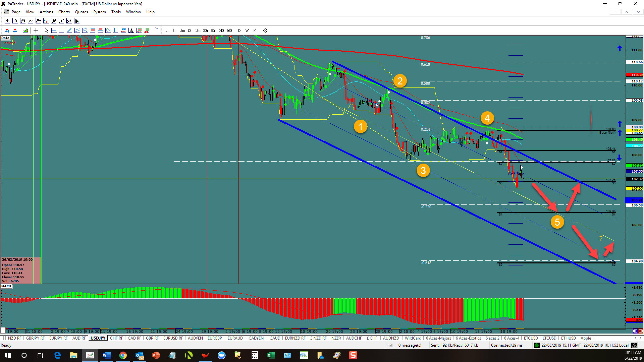Set timeframe to 360 minutes
Screen dimensions: 644x362
click(x=229, y=31)
